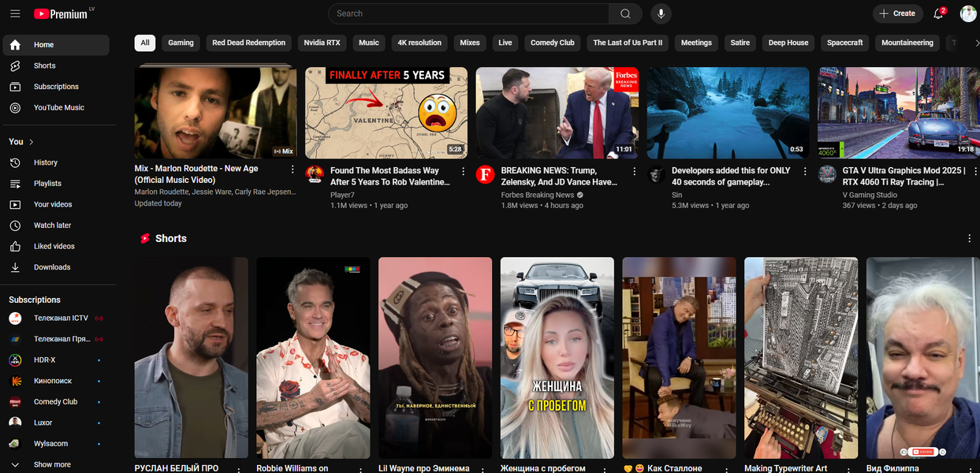Select the Nvidia RTX filter chip
The height and width of the screenshot is (473, 980).
click(x=322, y=43)
